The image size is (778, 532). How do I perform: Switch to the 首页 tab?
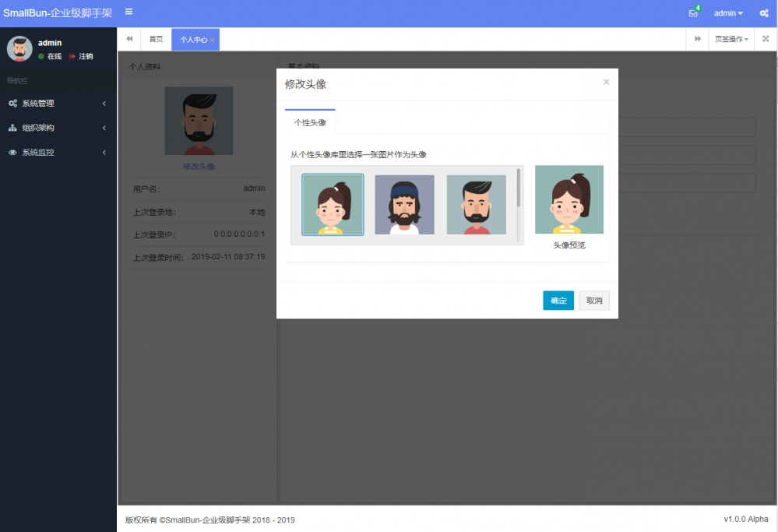tap(156, 38)
